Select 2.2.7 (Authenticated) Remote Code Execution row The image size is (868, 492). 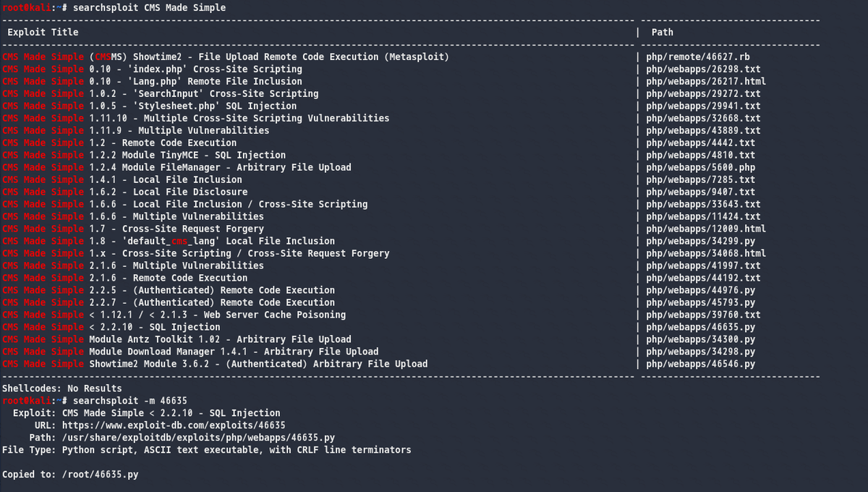[169, 302]
